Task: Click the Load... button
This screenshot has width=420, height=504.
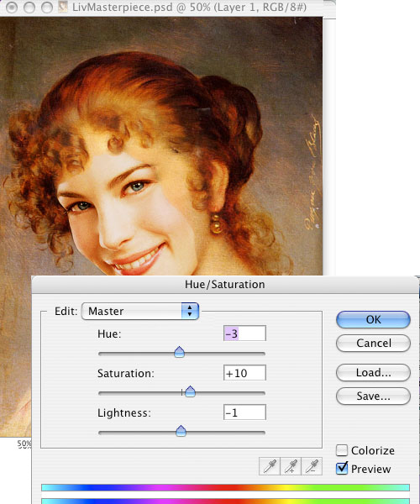Action: [373, 372]
